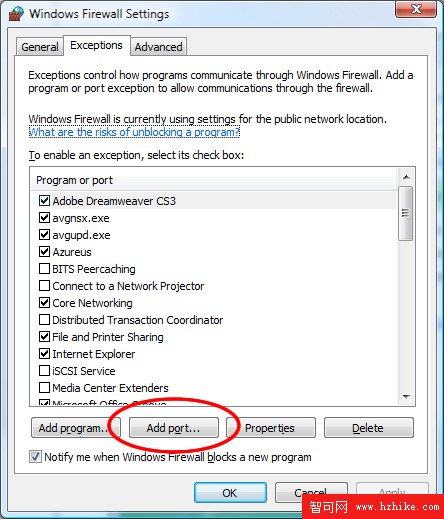Select the Internet Explorer list entry
The height and width of the screenshot is (519, 444).
[x=94, y=354]
